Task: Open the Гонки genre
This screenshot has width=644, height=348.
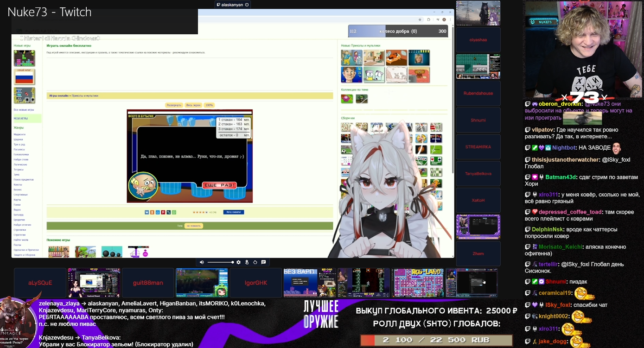Action: (x=18, y=204)
